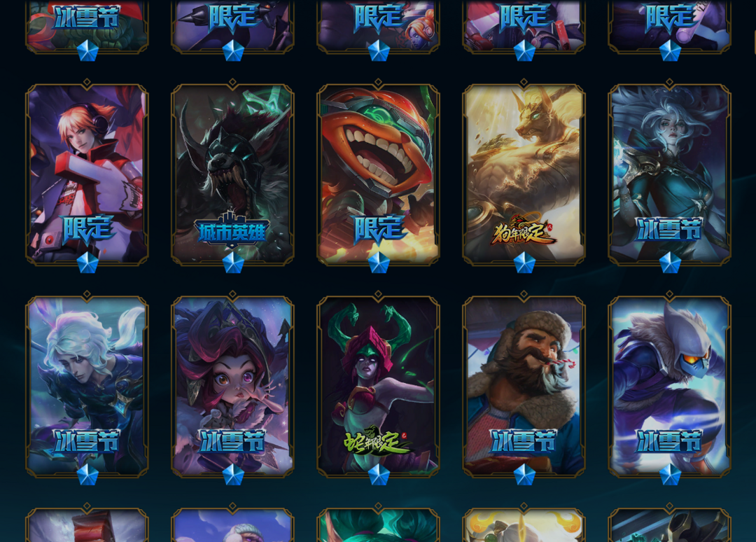Select the 城市英雄 dark werewolf skin card

(x=232, y=174)
